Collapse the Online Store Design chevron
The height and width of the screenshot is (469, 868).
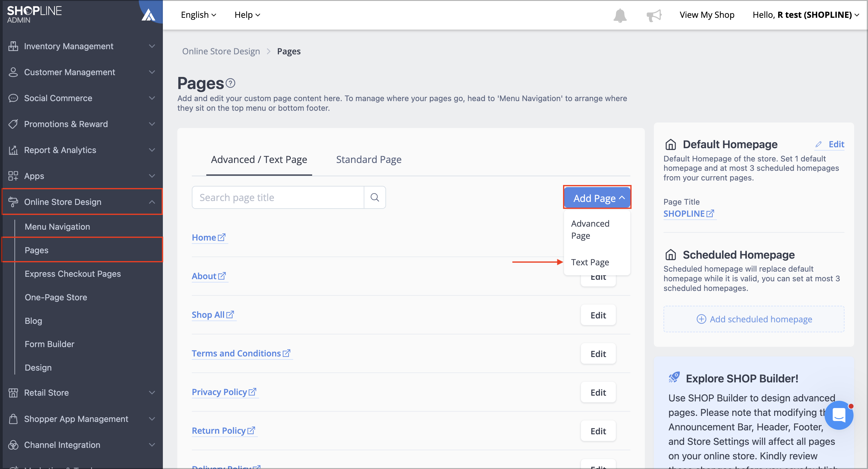pyautogui.click(x=152, y=202)
